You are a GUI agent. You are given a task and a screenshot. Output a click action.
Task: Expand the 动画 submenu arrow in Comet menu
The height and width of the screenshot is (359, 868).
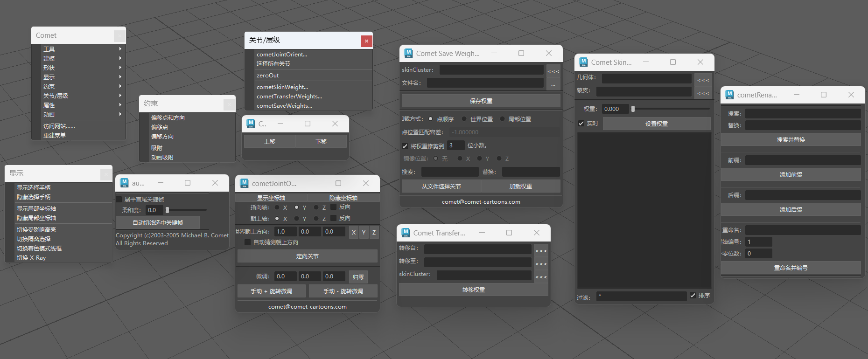click(120, 114)
